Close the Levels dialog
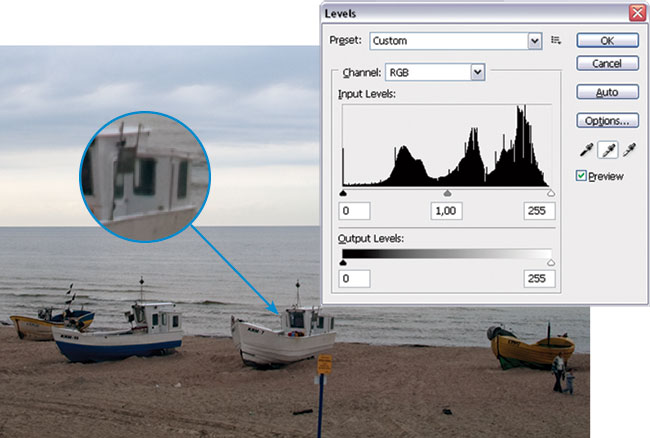Screen dimensions: 650x438 coord(637,13)
